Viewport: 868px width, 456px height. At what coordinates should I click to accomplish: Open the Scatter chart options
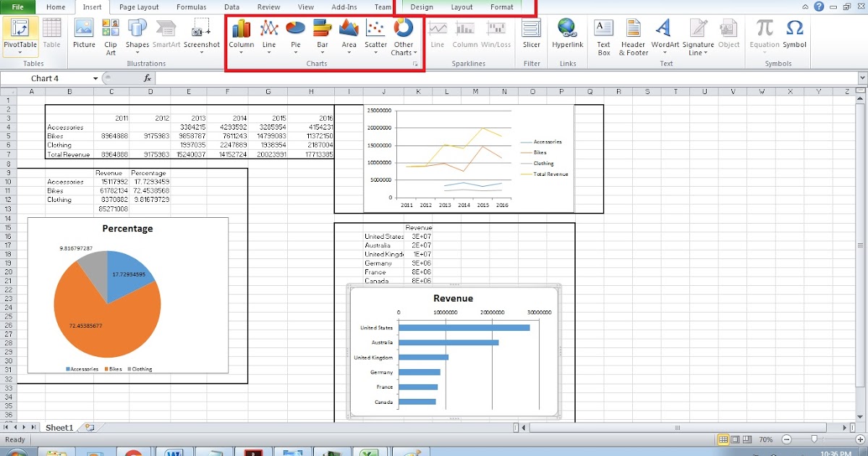pyautogui.click(x=375, y=35)
